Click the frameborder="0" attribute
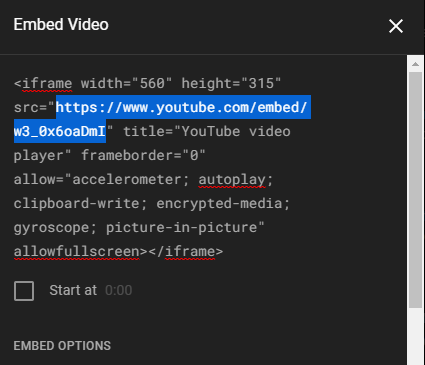425x365 pixels. [143, 155]
